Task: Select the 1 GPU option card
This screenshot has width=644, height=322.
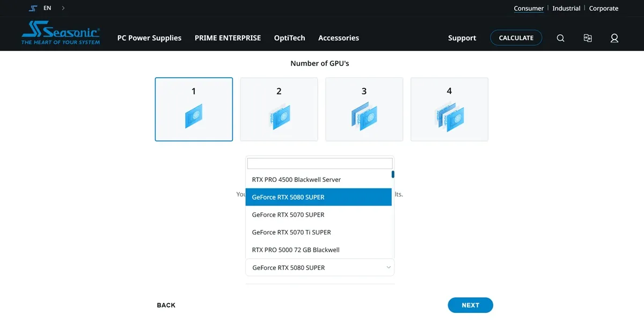Action: [194, 109]
